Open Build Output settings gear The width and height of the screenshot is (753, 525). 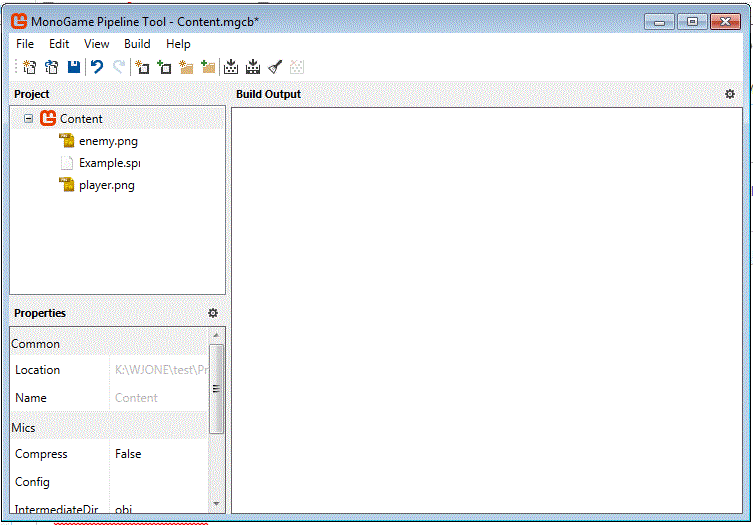click(x=729, y=94)
